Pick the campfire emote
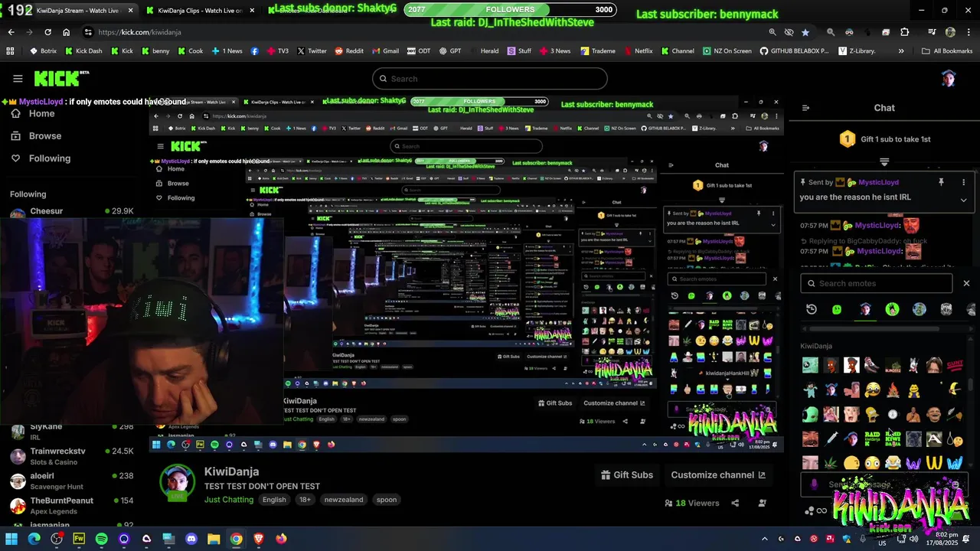980x551 pixels. pos(893,390)
